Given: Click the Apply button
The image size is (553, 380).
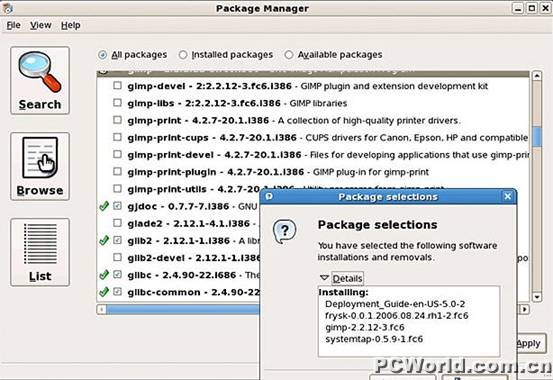Looking at the screenshot, I should pyautogui.click(x=531, y=343).
